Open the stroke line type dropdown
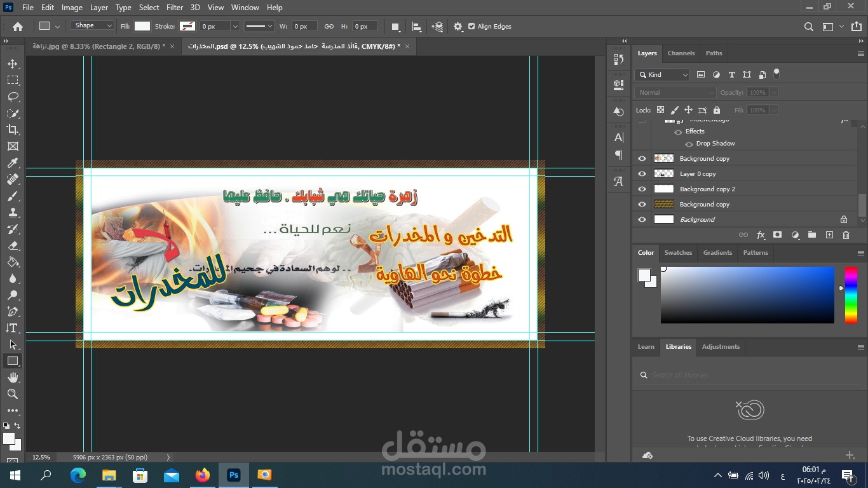Viewport: 868px width, 488px height. (x=259, y=27)
